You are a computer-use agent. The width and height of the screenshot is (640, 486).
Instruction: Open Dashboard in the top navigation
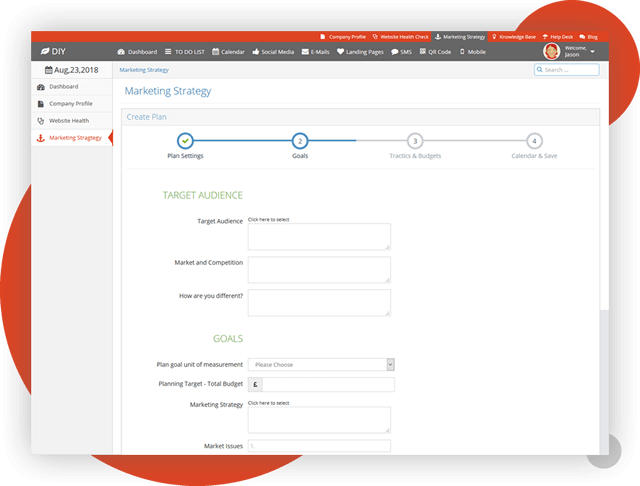coord(138,51)
